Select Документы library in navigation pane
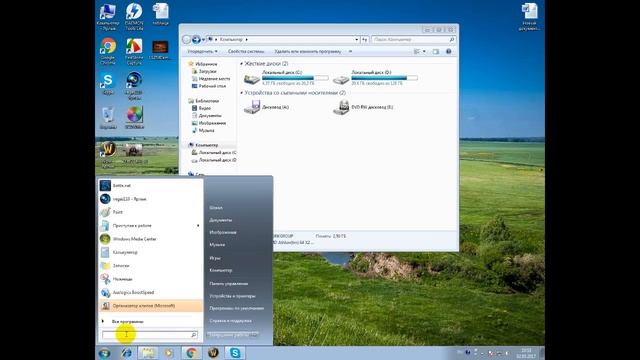640x360 pixels. (207, 116)
